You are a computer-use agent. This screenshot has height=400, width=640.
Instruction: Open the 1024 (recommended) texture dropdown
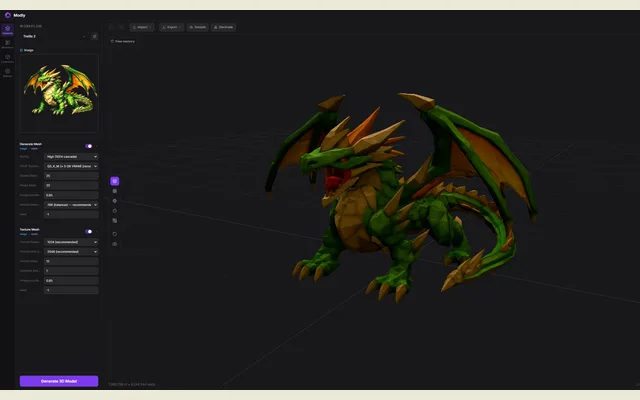point(71,242)
